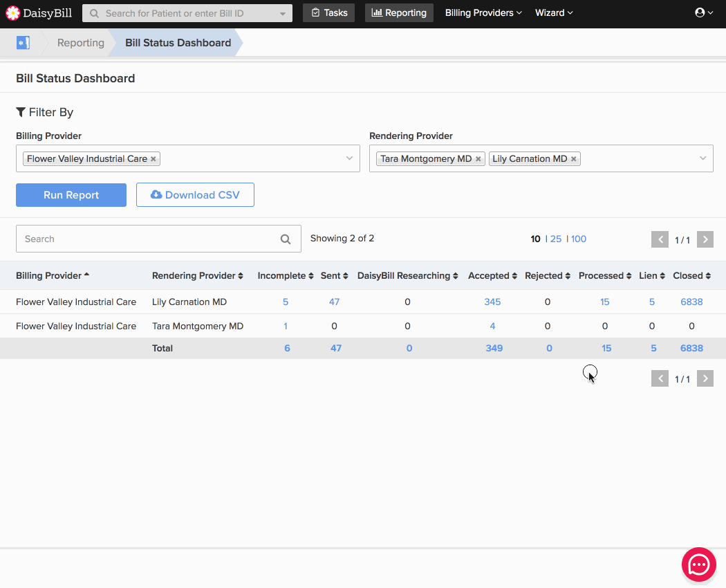Show 25 rows per page

pyautogui.click(x=556, y=239)
